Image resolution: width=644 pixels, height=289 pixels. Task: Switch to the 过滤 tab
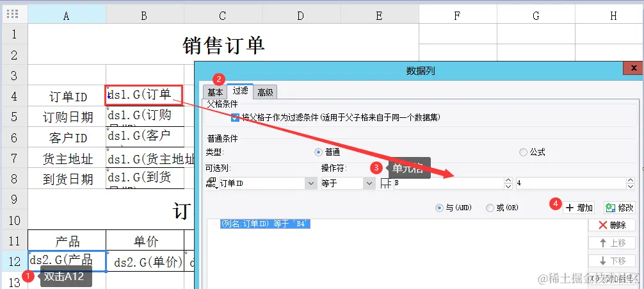click(x=240, y=91)
